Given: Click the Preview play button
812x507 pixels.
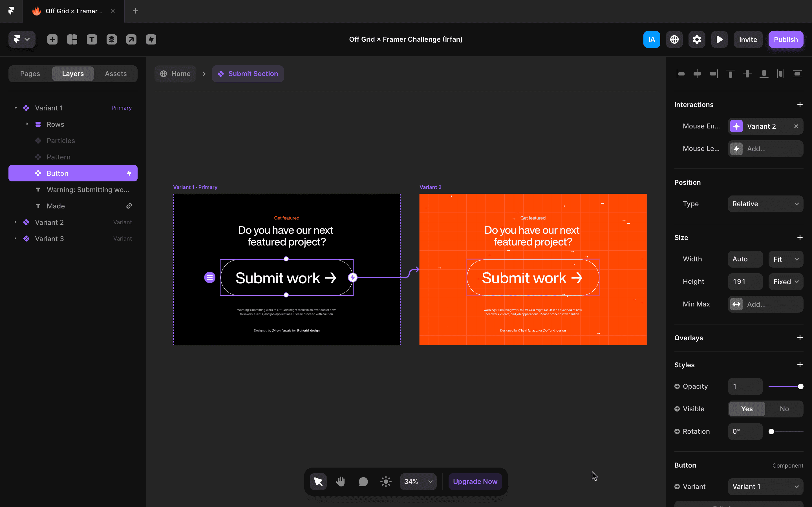Looking at the screenshot, I should pyautogui.click(x=719, y=39).
